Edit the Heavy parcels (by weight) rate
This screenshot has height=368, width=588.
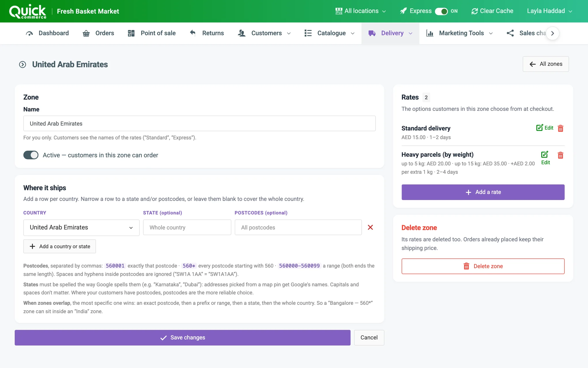pyautogui.click(x=545, y=158)
